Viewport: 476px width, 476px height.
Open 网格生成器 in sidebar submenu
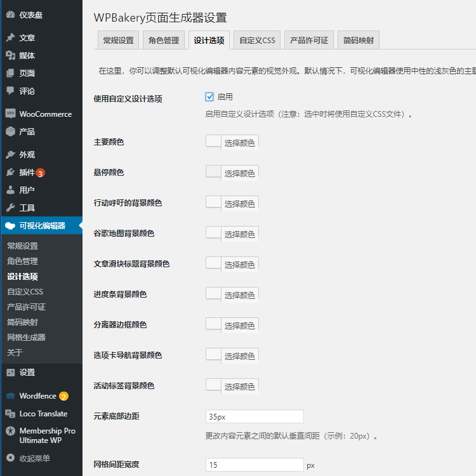26,337
